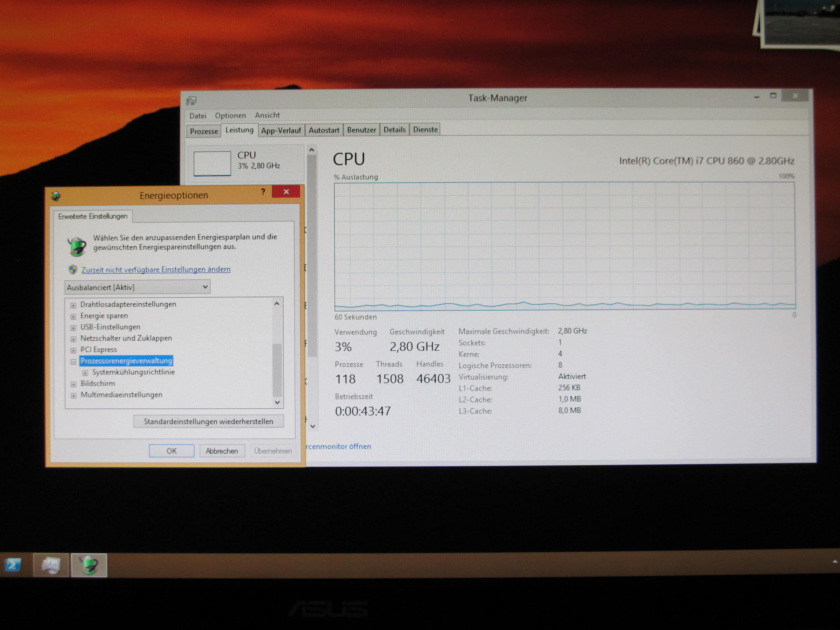
Task: Open Task-Manager from its taskbar icon
Action: click(51, 565)
